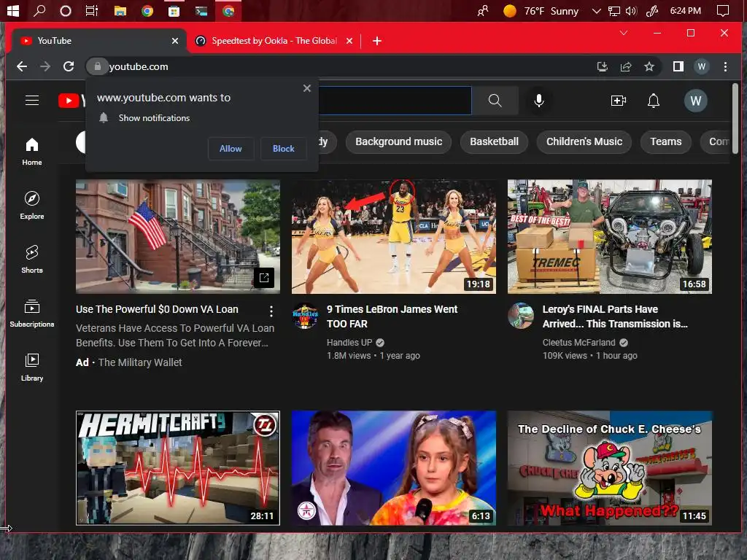Click the YouTube search input field
The width and height of the screenshot is (747, 560).
point(395,101)
